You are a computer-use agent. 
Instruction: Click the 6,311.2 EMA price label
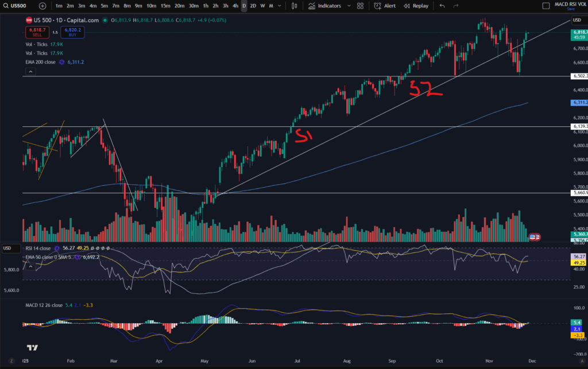579,102
